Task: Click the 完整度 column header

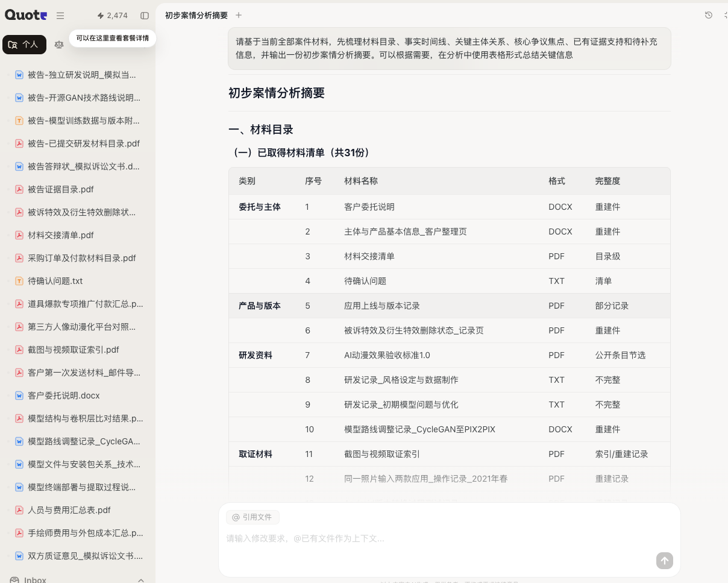Action: 607,181
